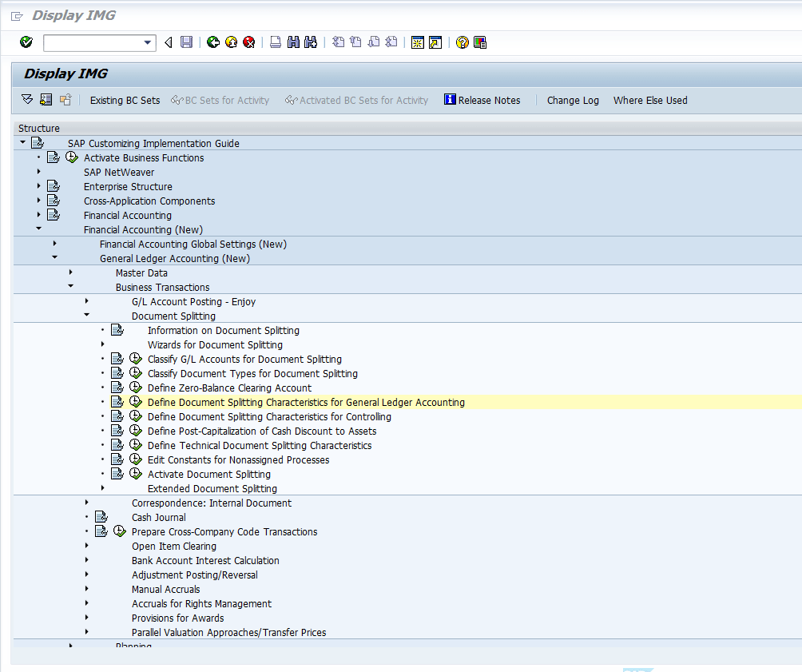802x672 pixels.
Task: Open Release Notes
Action: point(482,100)
